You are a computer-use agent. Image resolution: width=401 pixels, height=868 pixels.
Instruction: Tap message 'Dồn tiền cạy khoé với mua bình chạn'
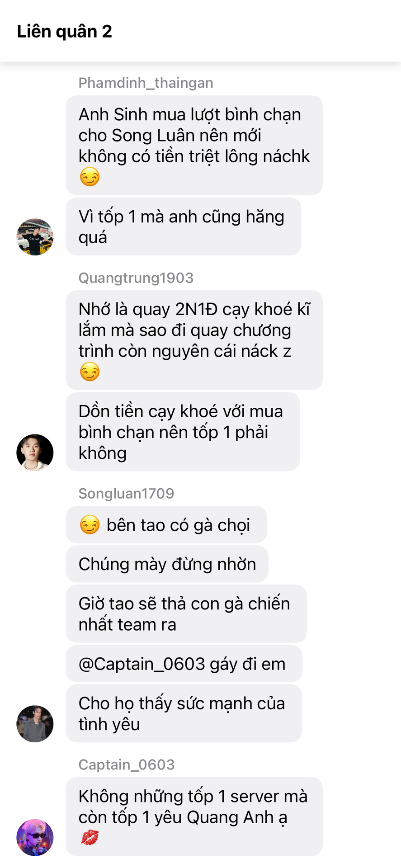[183, 432]
